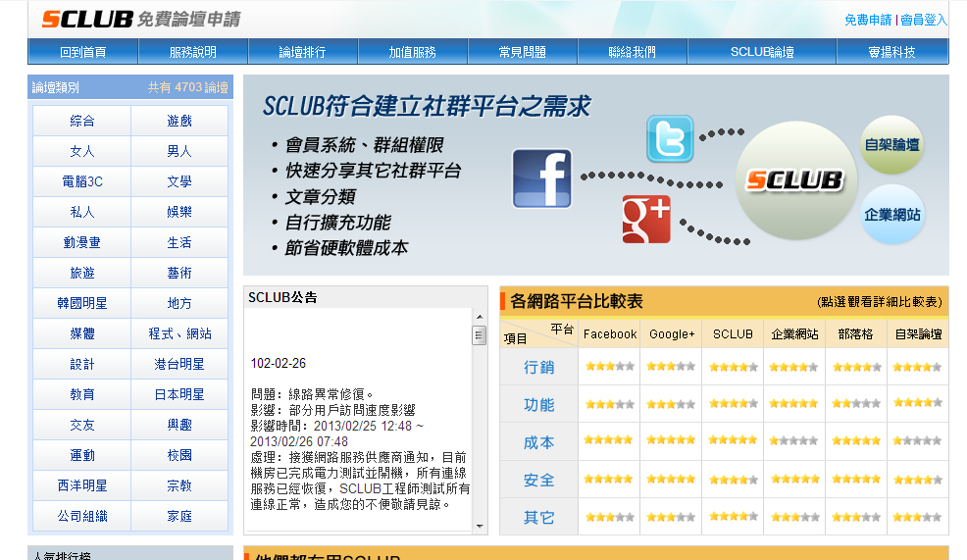This screenshot has width=967, height=560.
Task: Click the Twitter bird icon in the banner
Action: (x=670, y=138)
